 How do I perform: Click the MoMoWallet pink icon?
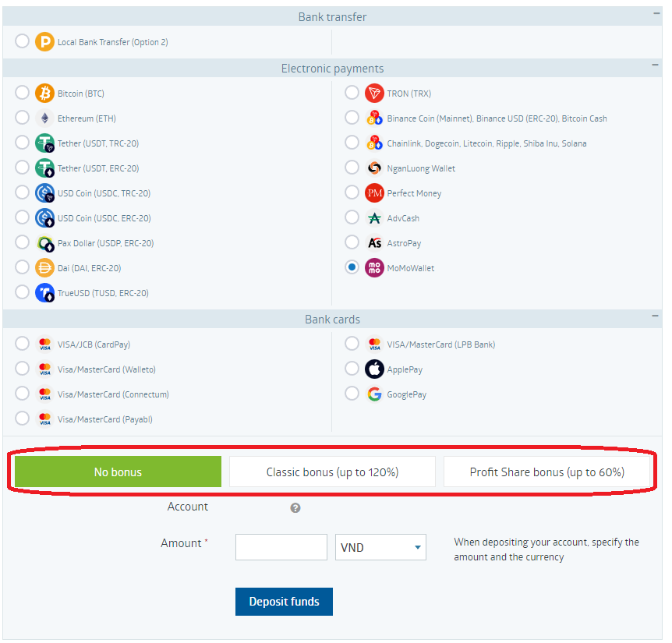coord(374,268)
